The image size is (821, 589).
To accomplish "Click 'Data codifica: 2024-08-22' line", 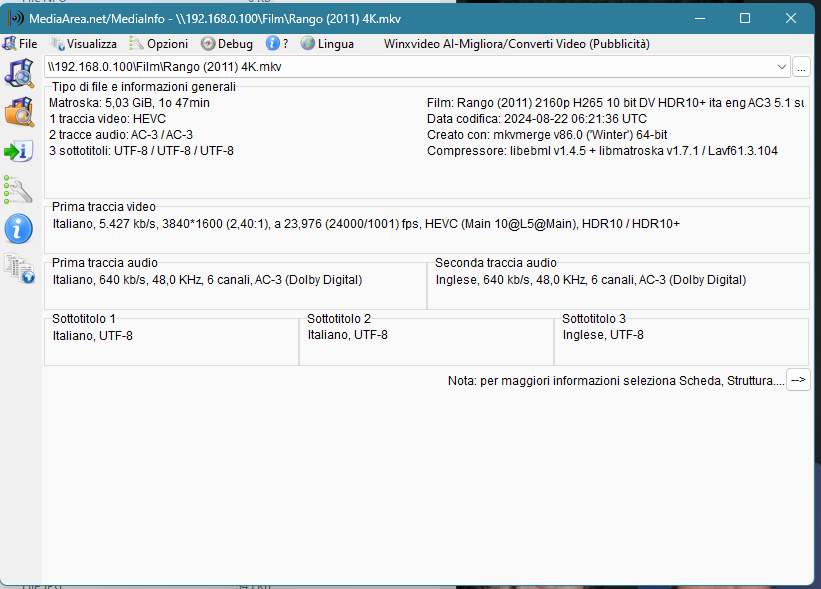I will point(537,119).
